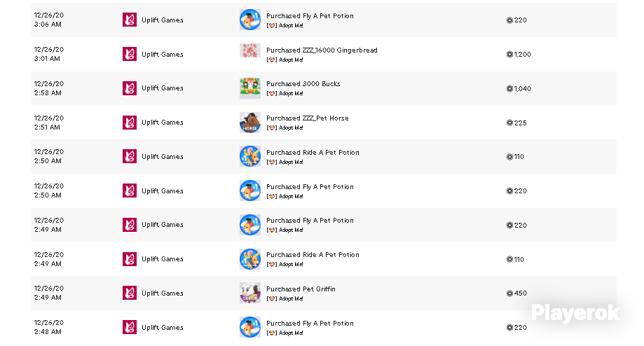The width and height of the screenshot is (644, 346).
Task: Click the Gingerbread purchase item thumbnail
Action: coord(249,51)
